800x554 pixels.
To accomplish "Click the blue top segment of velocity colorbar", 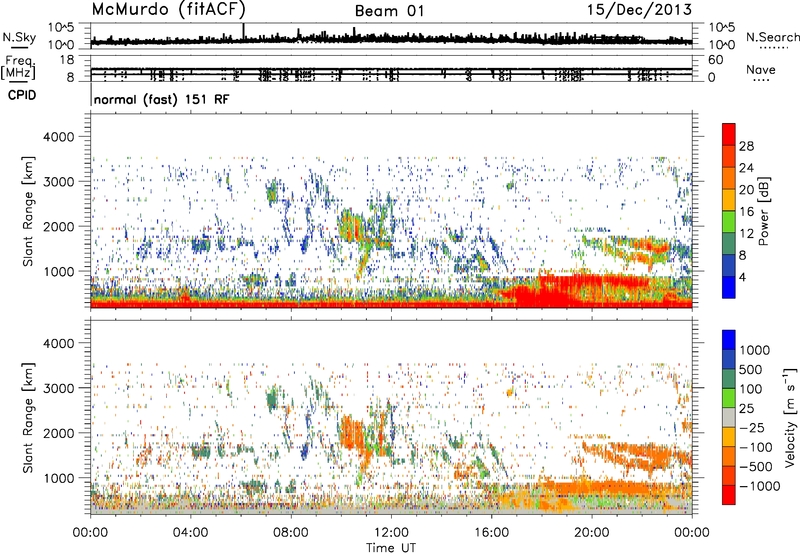I will [x=729, y=340].
